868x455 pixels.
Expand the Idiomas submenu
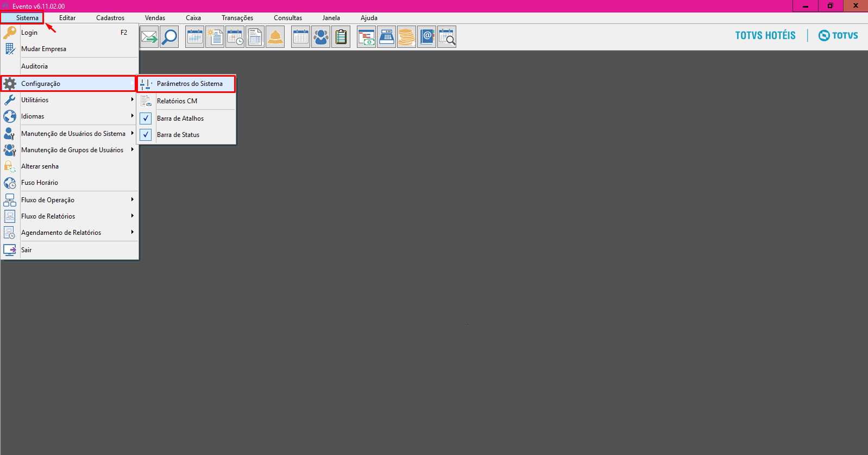click(x=70, y=116)
